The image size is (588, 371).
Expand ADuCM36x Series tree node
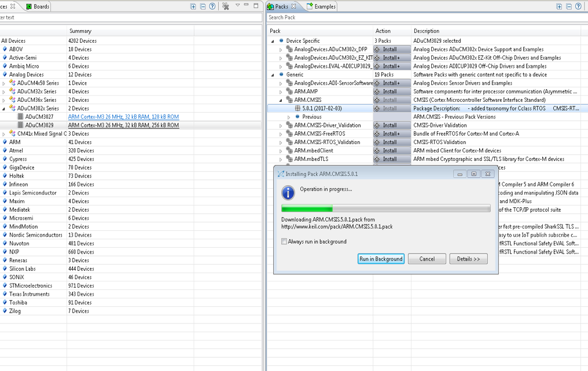pyautogui.click(x=3, y=100)
